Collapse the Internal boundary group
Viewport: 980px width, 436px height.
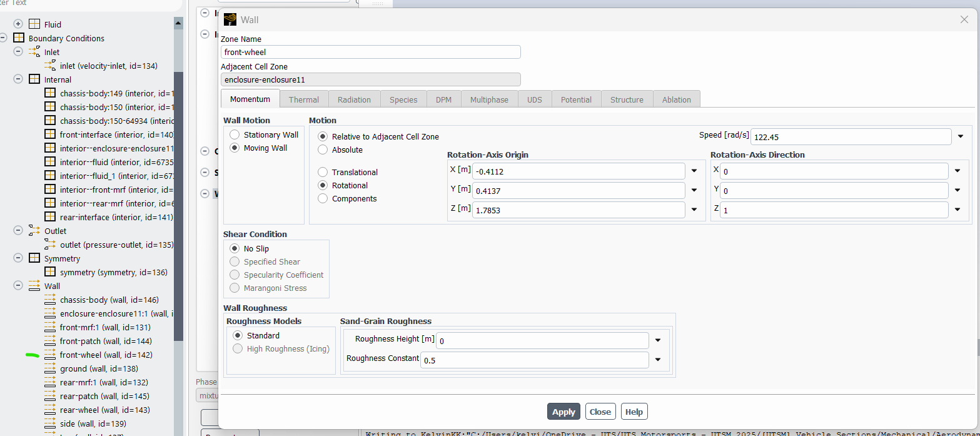coord(18,79)
